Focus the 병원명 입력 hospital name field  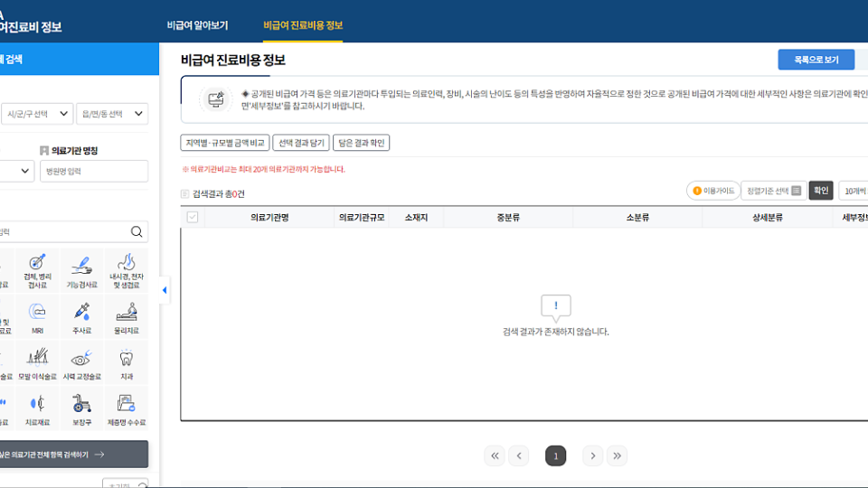tap(94, 171)
